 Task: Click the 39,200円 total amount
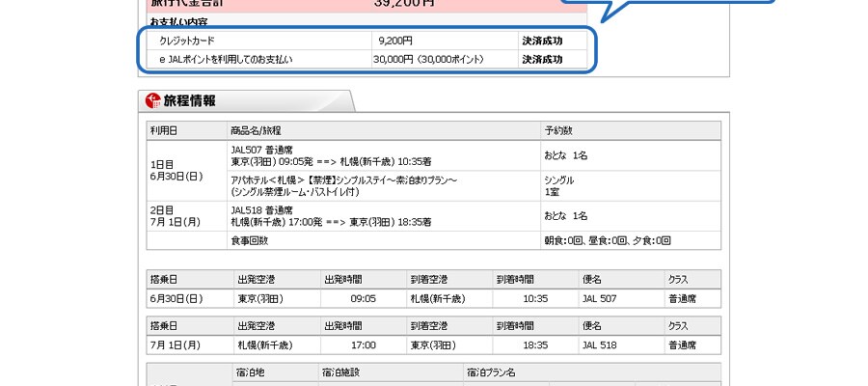pyautogui.click(x=404, y=3)
